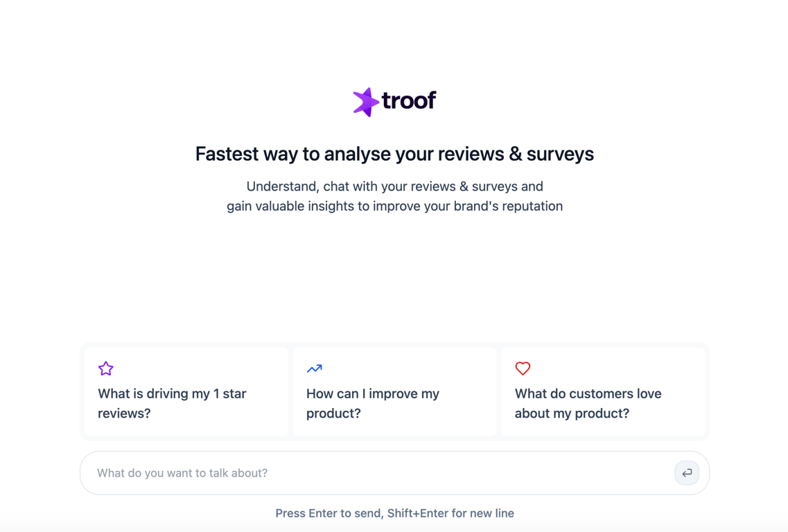788x532 pixels.
Task: Click the blue trending-up arrow icon
Action: coord(314,369)
